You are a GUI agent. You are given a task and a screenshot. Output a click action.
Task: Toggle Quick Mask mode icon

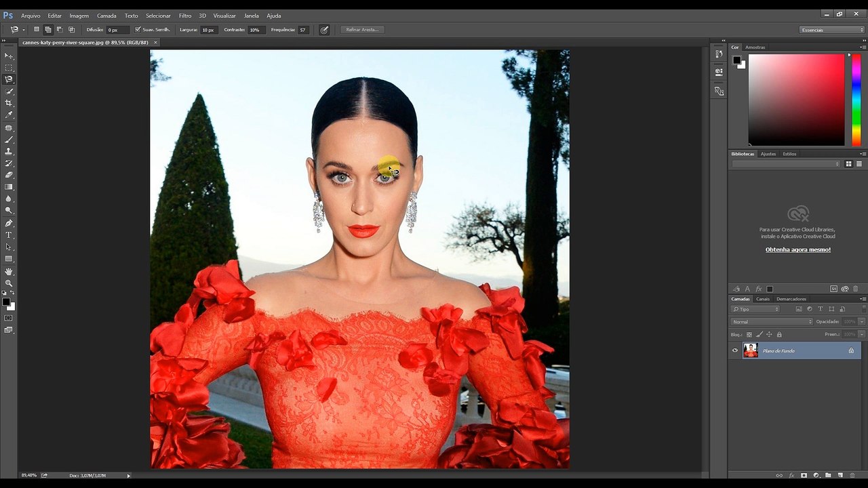point(9,317)
